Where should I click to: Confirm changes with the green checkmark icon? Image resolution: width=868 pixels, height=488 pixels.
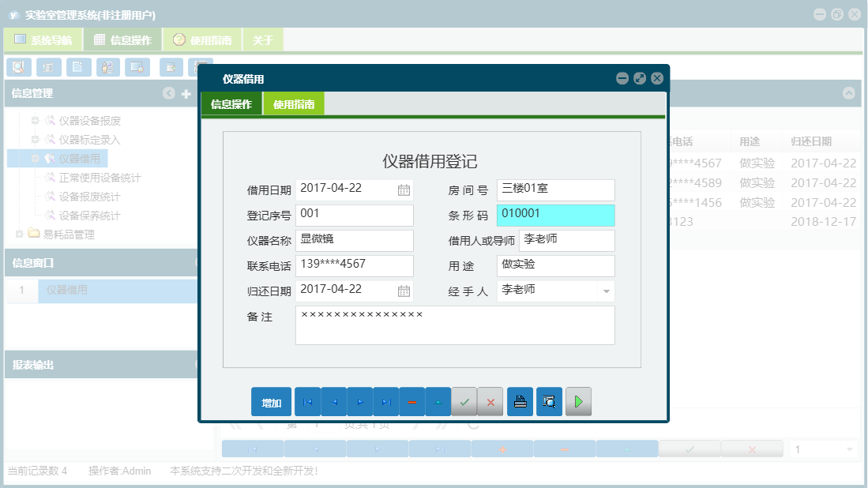(464, 401)
